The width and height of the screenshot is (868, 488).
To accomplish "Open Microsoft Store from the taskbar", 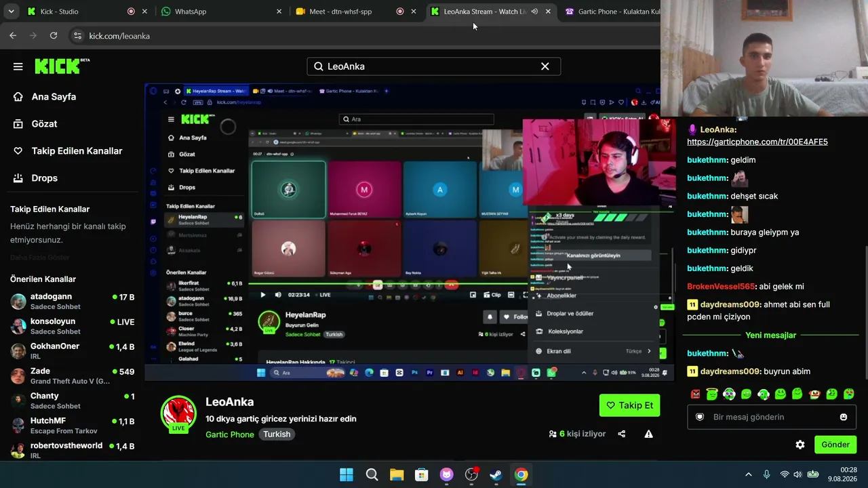I will [422, 474].
